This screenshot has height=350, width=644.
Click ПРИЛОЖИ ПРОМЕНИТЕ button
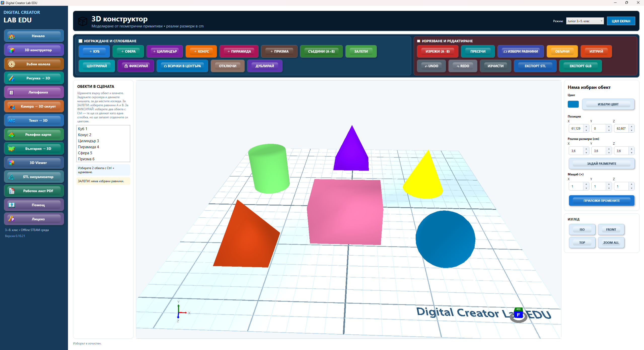601,201
